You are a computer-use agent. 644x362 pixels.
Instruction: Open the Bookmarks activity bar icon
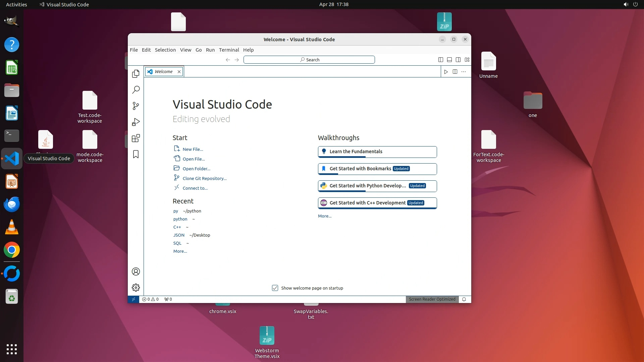click(136, 154)
